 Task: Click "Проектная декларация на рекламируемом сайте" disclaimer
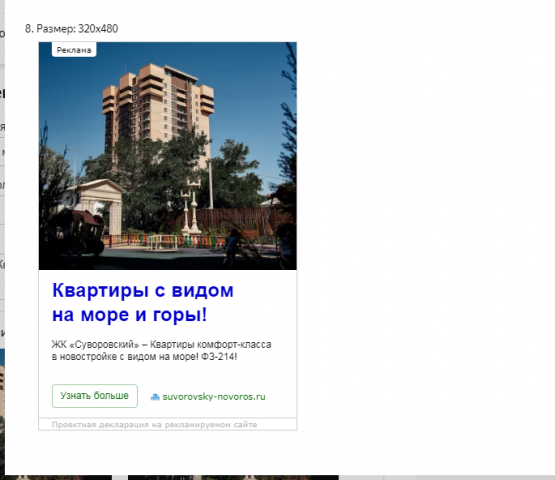[x=154, y=424]
